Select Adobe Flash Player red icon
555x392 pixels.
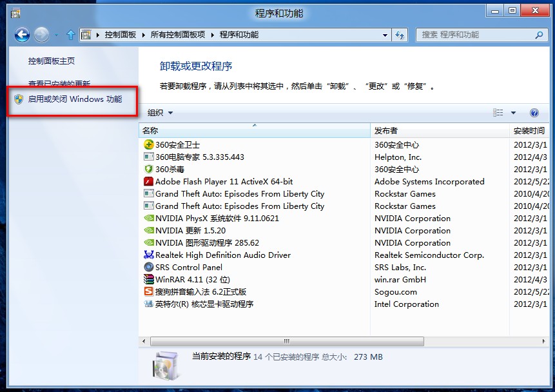[x=149, y=181]
